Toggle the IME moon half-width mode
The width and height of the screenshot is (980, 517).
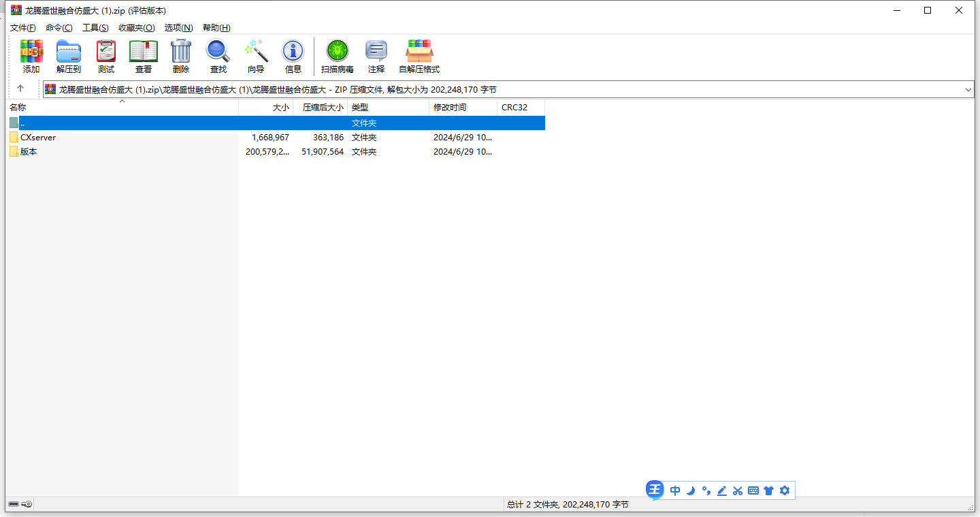pos(691,490)
